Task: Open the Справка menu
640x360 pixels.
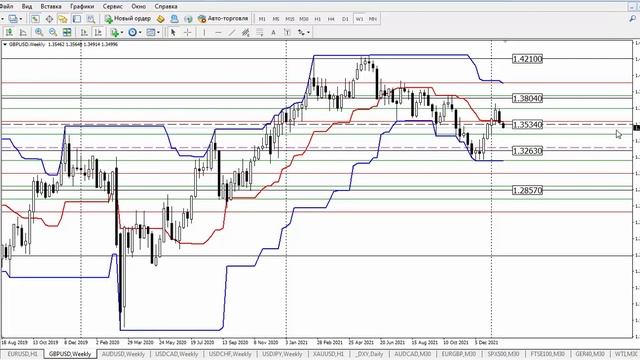Action: point(166,7)
